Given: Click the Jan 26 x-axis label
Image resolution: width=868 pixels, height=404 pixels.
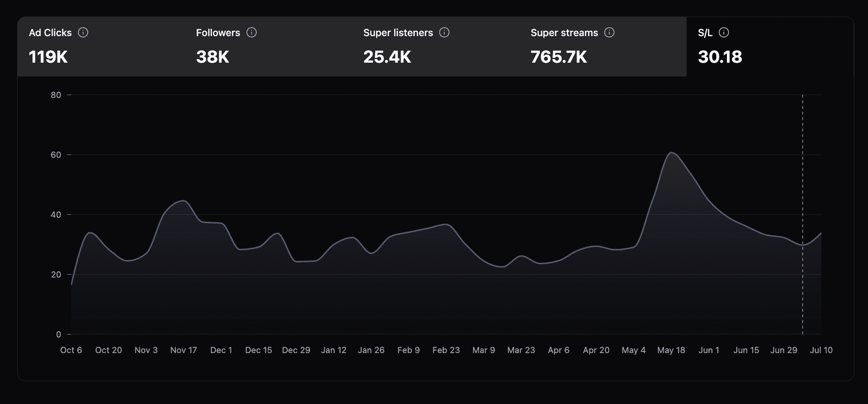Looking at the screenshot, I should coord(371,350).
